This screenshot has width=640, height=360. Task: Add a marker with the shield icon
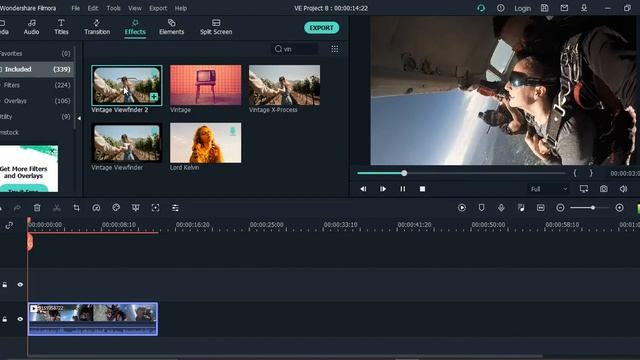click(x=482, y=208)
